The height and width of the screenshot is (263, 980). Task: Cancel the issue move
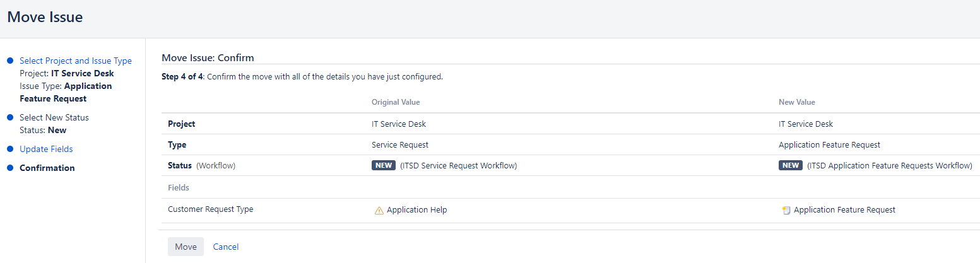(x=226, y=247)
